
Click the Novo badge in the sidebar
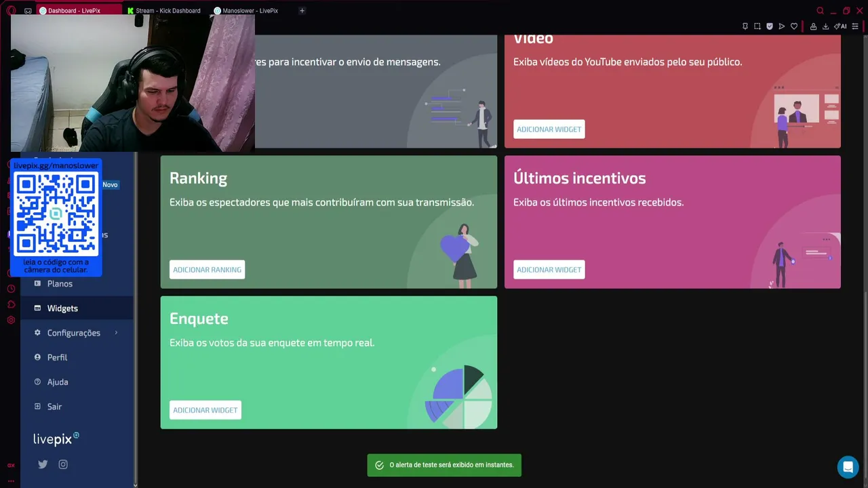coord(110,184)
